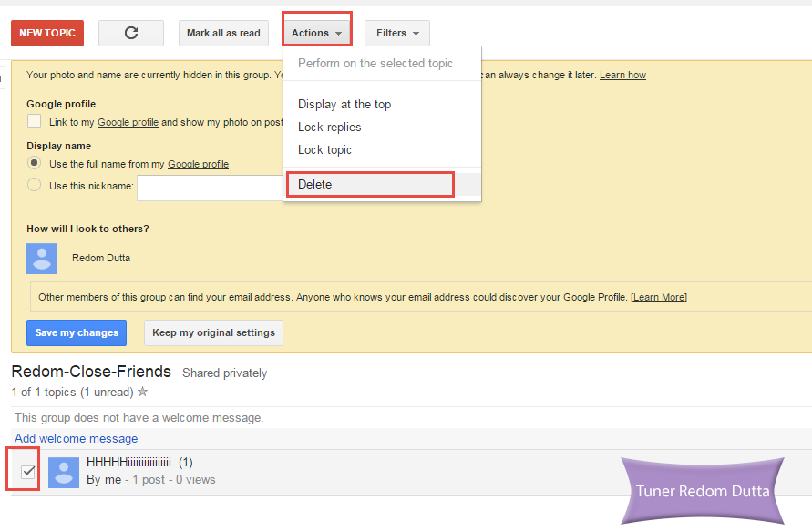The height and width of the screenshot is (531, 812).
Task: Open the HHHHHiiiiiiiiiiiiiiii topic title
Action: [128, 462]
